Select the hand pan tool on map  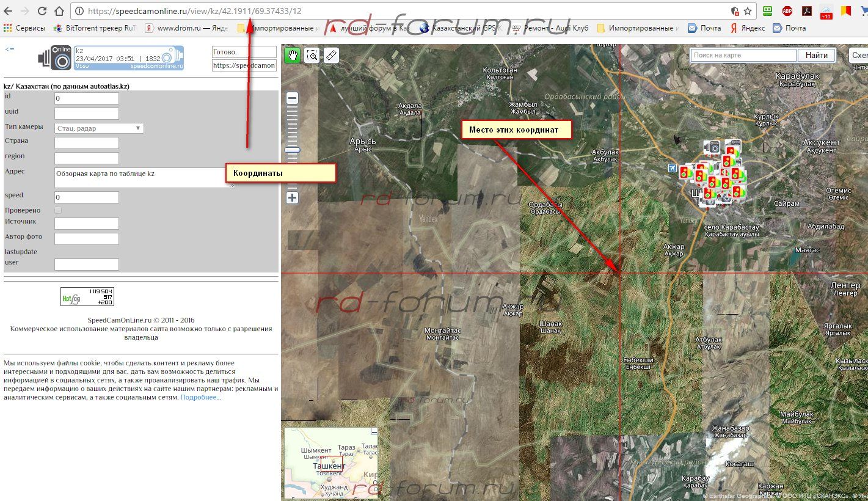[293, 56]
